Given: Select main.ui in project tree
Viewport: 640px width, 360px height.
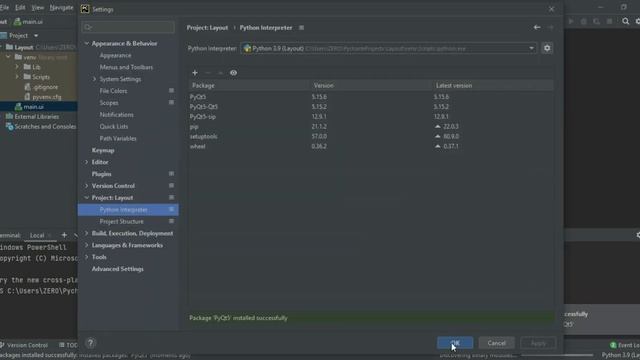Looking at the screenshot, I should 33,107.
